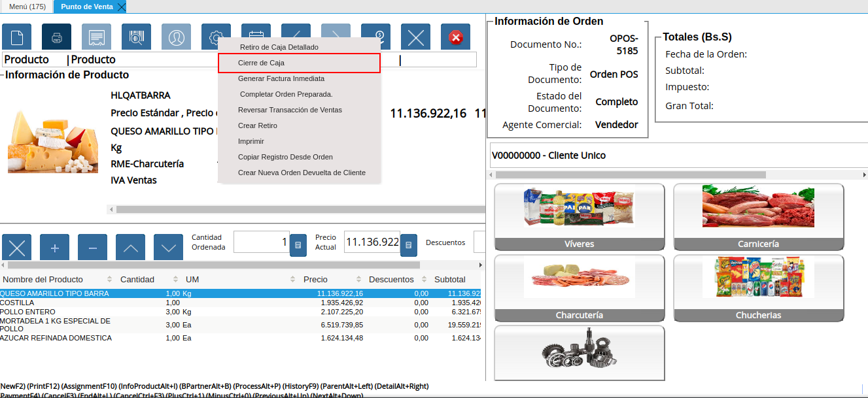This screenshot has width=868, height=398.
Task: Click the red exit icon at the toolbar end
Action: [x=455, y=37]
